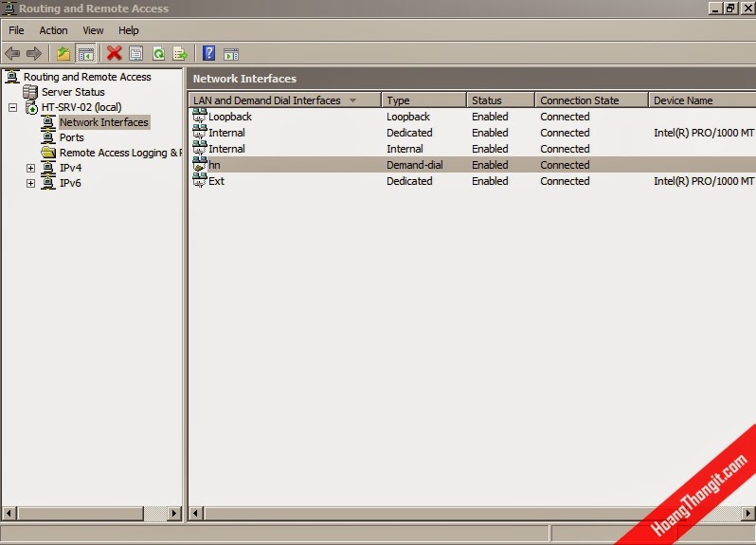Image resolution: width=756 pixels, height=545 pixels.
Task: Click the hn demand-dial interface icon
Action: click(x=199, y=165)
